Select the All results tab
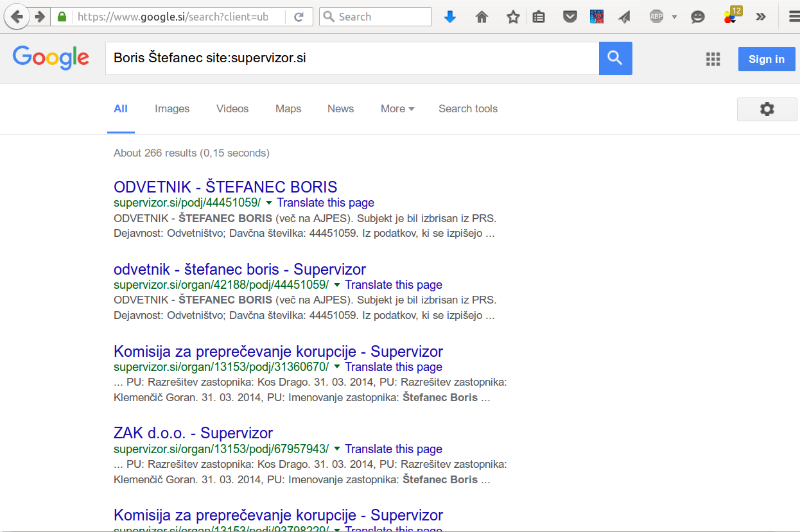 121,109
